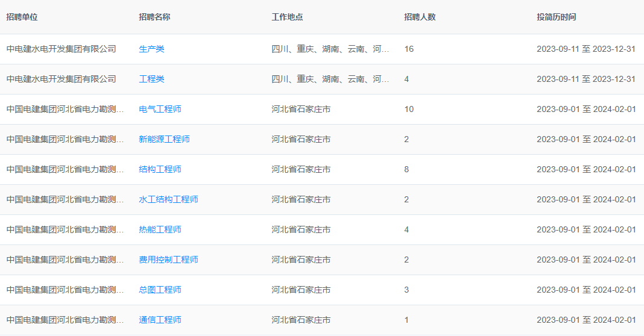Click the 招聘单位 column header
Screen dimensions: 644x336
pyautogui.click(x=22, y=17)
